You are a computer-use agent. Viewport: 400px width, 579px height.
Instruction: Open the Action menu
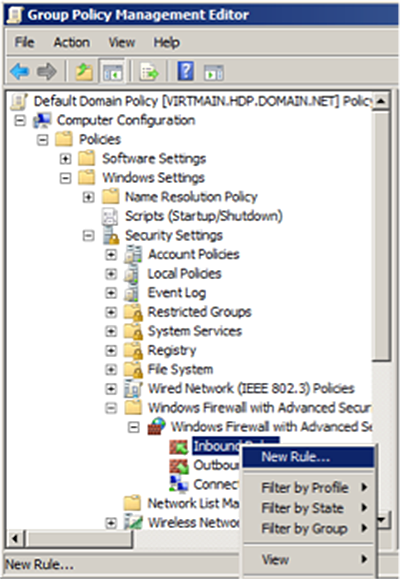point(72,42)
